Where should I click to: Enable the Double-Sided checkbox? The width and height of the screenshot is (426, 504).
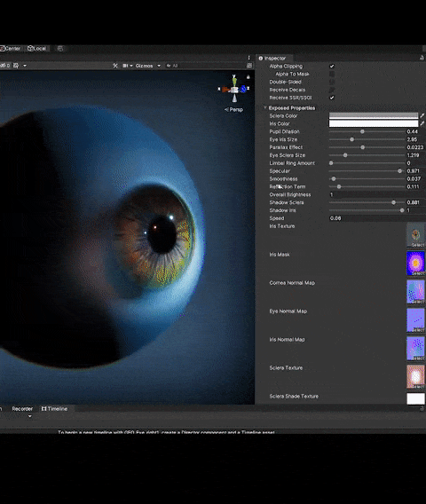pos(332,82)
